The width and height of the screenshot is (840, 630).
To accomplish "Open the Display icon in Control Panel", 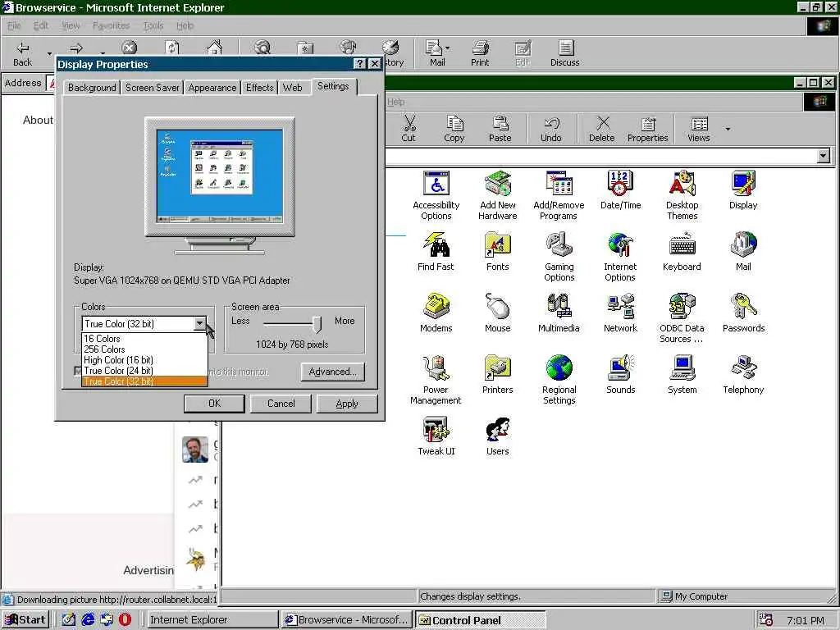I will (x=743, y=189).
